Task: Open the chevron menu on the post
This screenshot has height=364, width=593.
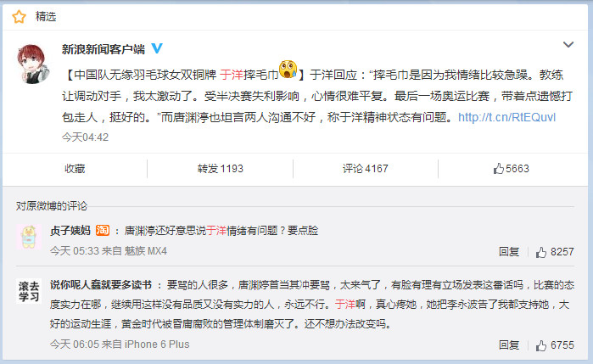Action: pyautogui.click(x=568, y=45)
